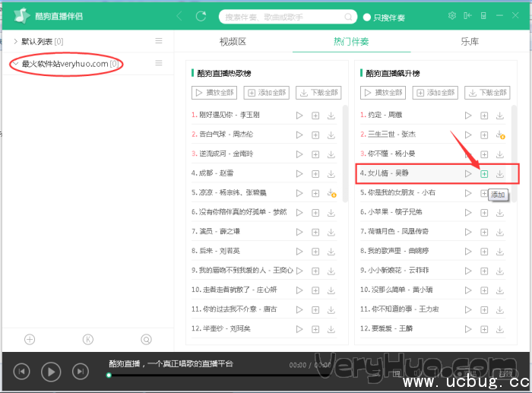Toggle 只搜伴奏 option
532x393 pixels.
[384, 17]
